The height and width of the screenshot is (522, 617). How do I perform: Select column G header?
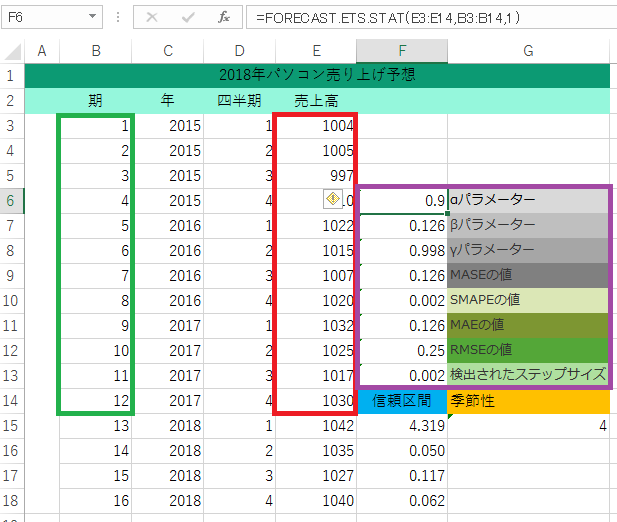[528, 51]
